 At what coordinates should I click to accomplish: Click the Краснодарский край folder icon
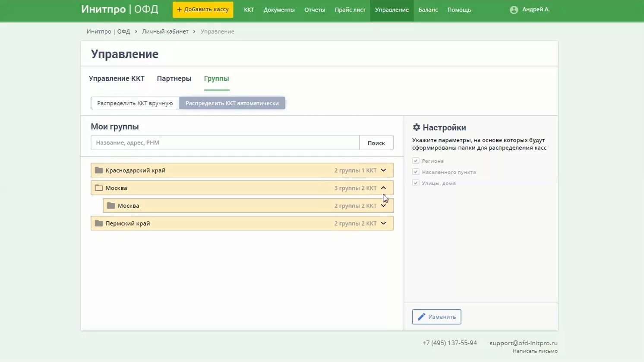click(99, 170)
